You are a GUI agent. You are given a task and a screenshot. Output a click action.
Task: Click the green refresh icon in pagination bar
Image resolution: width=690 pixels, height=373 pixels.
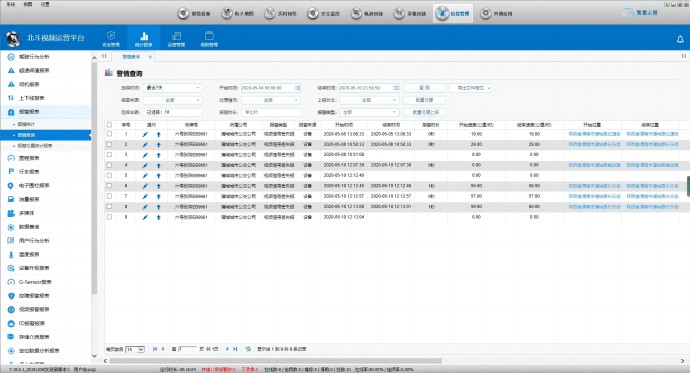pos(248,349)
